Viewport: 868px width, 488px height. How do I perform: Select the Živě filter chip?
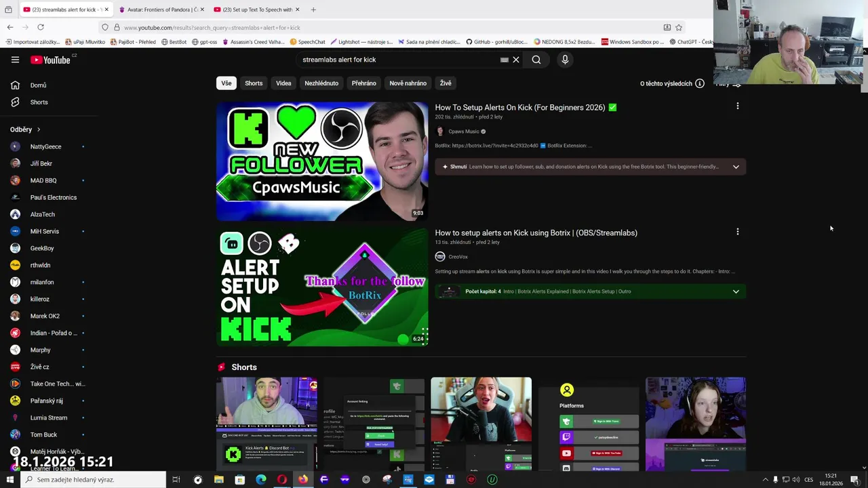[x=446, y=83]
